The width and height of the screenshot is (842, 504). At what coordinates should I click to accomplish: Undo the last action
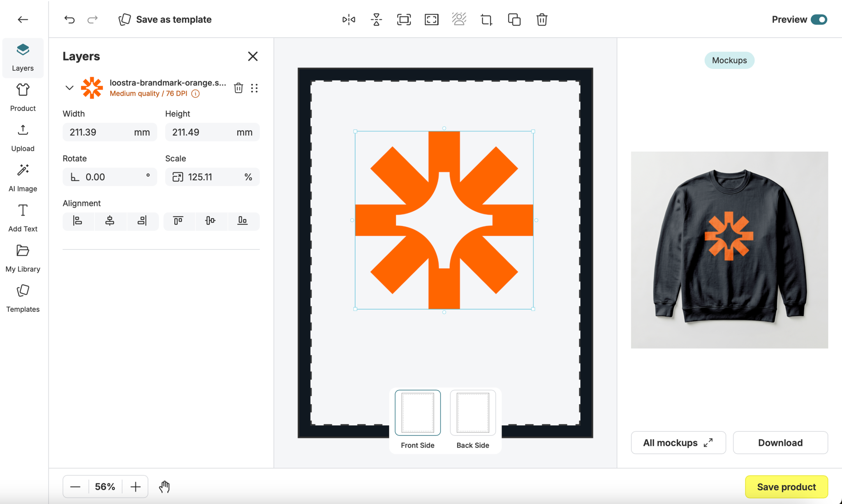pyautogui.click(x=69, y=19)
